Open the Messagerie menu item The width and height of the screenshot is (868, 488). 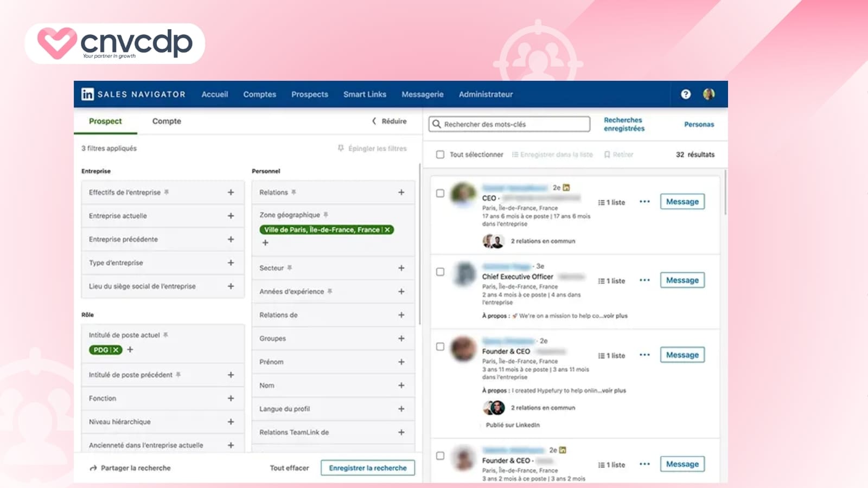click(x=423, y=94)
